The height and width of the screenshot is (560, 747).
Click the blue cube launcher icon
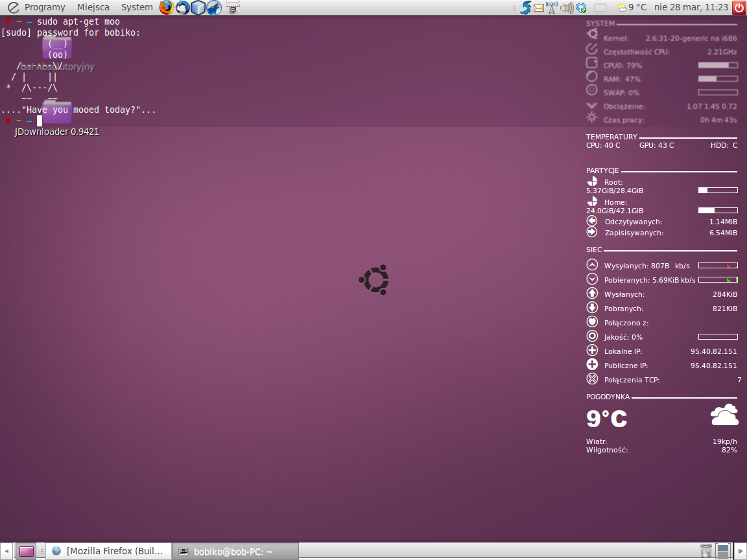pos(198,8)
